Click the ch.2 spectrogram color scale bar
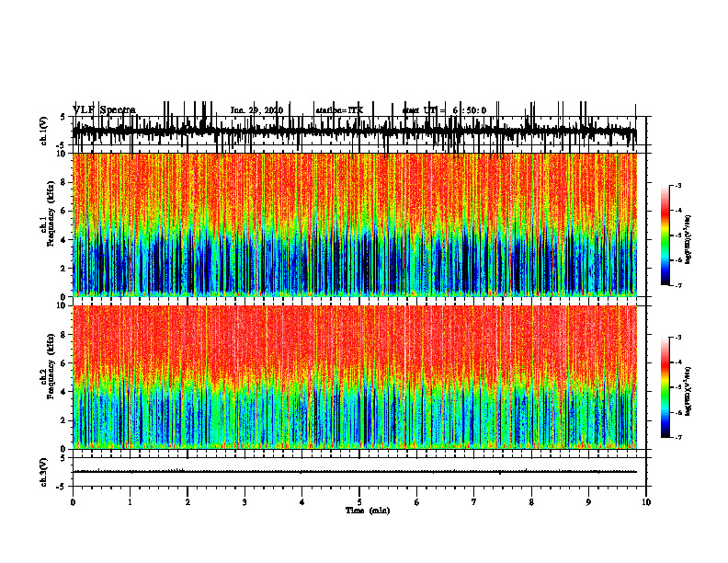 665,387
